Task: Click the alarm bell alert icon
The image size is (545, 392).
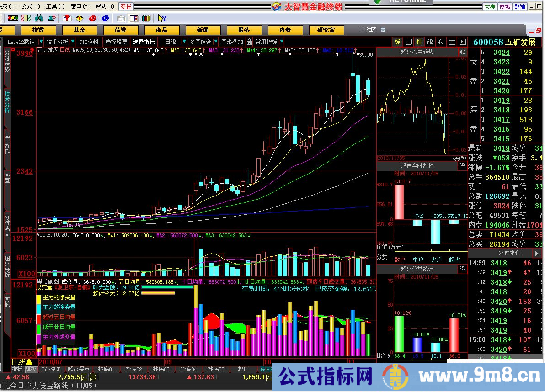Action: [x=52, y=18]
